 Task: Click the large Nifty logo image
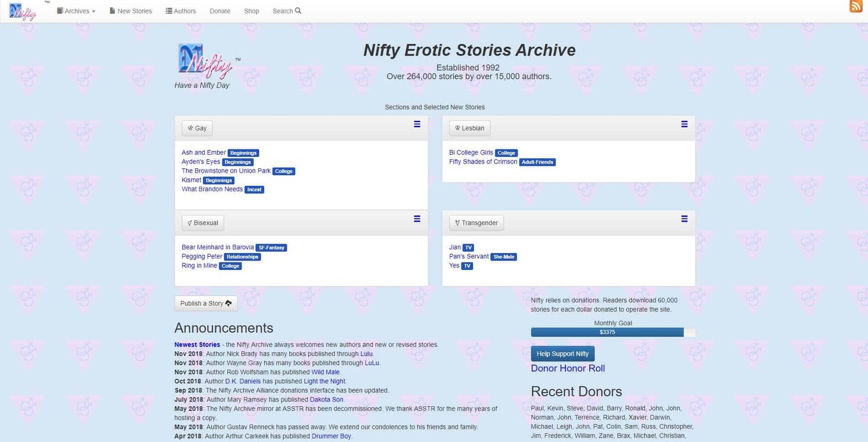pos(206,60)
